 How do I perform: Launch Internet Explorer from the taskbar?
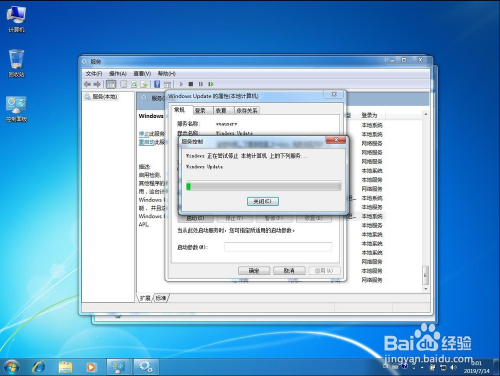(x=39, y=367)
